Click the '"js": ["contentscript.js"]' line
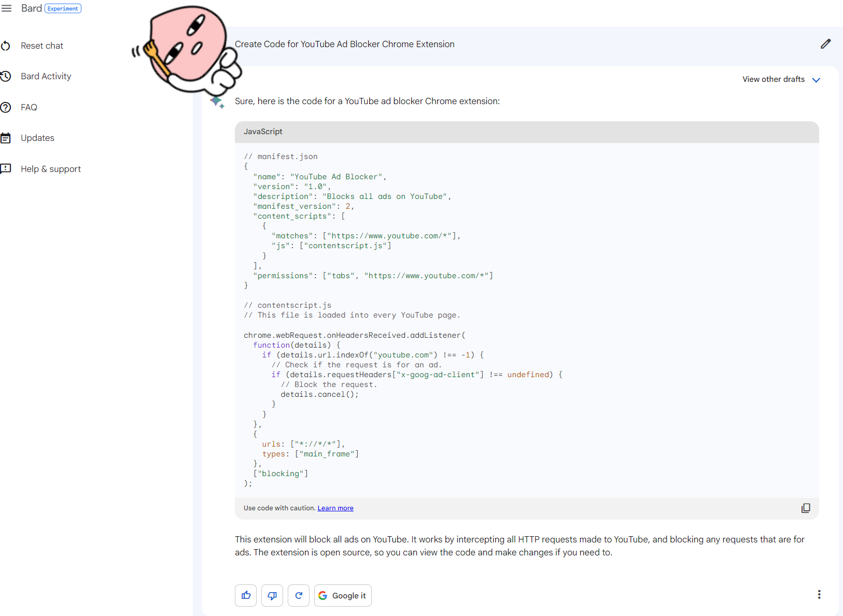Image resolution: width=843 pixels, height=616 pixels. point(331,246)
